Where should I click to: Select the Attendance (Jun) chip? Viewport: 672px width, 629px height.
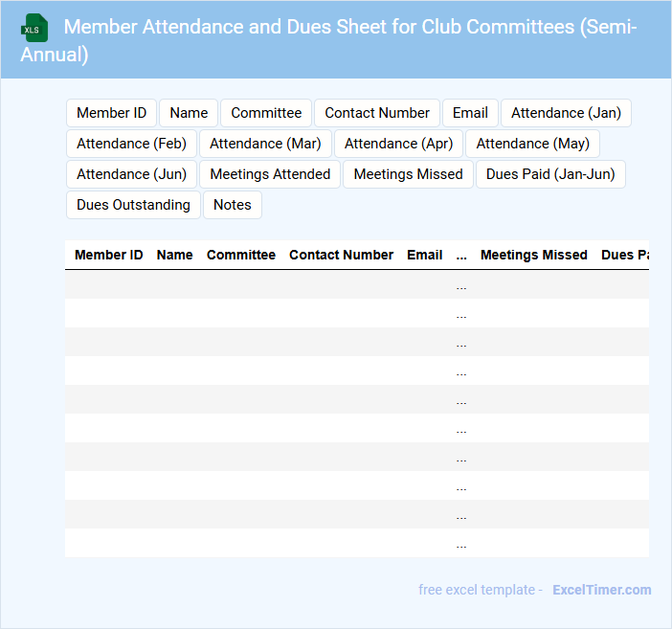[131, 174]
